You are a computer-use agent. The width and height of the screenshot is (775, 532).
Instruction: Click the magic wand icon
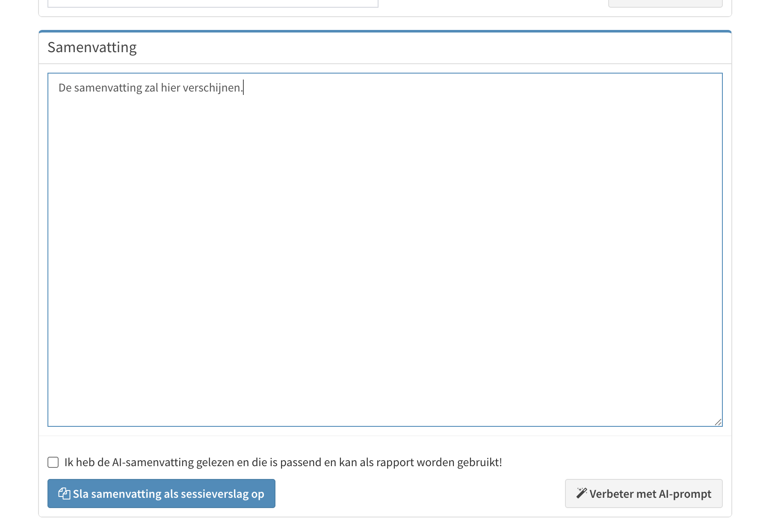click(581, 493)
